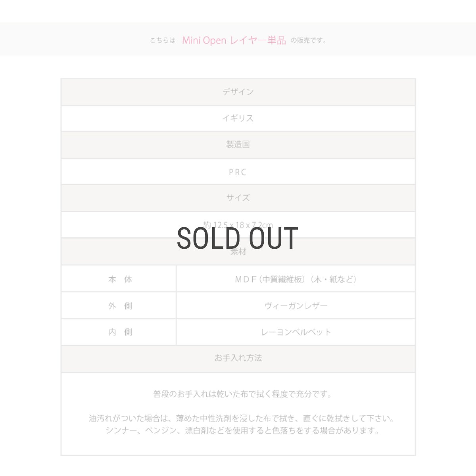
Task: Click the 'イギリス' table cell
Action: (x=238, y=118)
